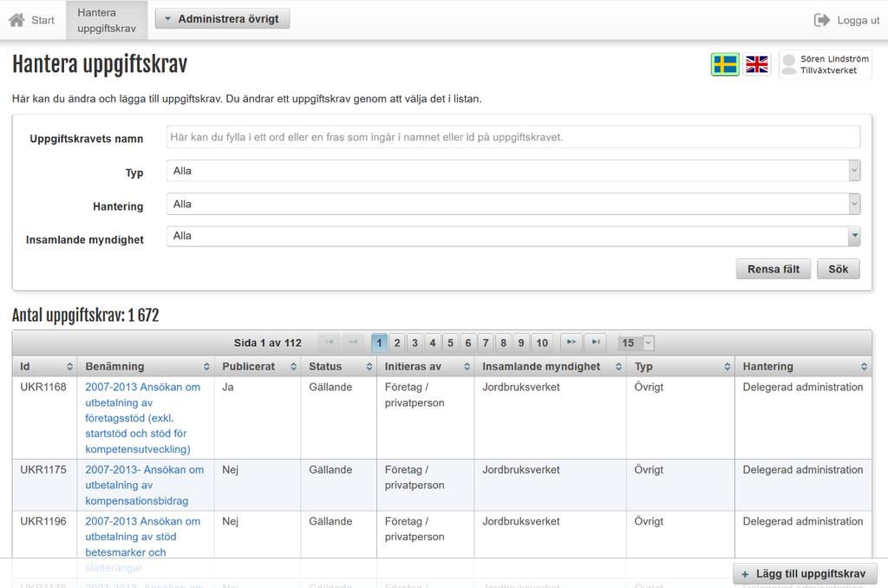Select current page 1 in paginator
The image size is (888, 588).
click(x=379, y=343)
